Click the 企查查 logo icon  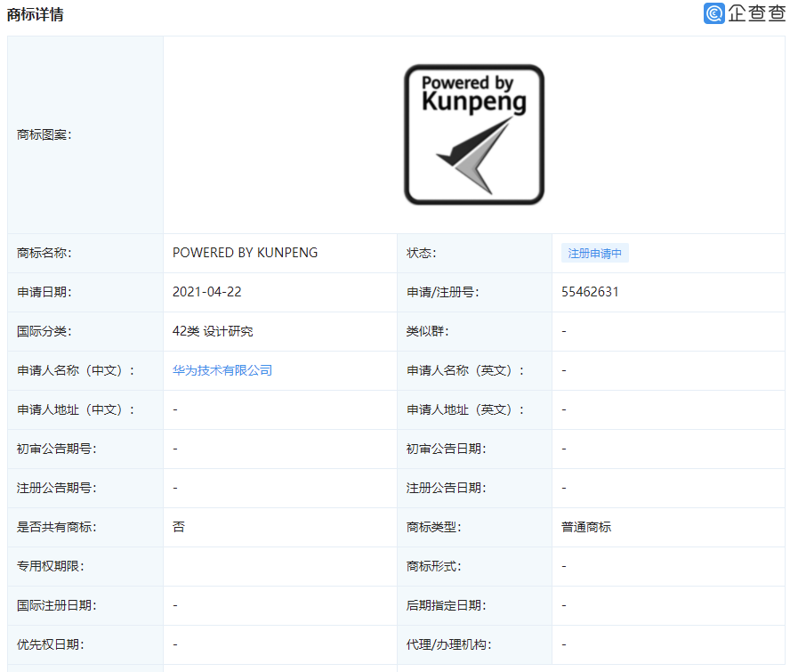click(x=714, y=13)
